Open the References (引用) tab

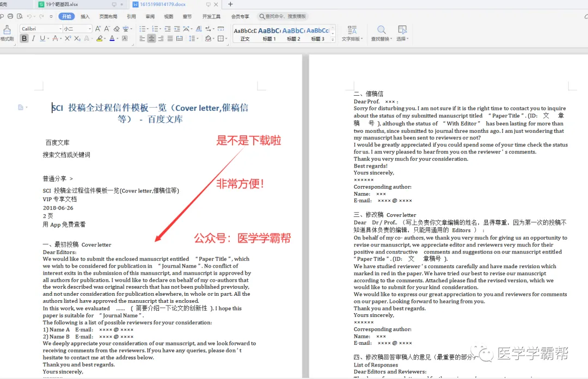[x=131, y=16]
